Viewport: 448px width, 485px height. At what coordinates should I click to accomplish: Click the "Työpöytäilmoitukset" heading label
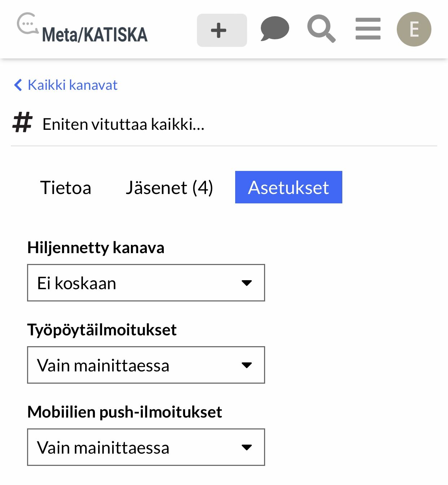pos(102,330)
